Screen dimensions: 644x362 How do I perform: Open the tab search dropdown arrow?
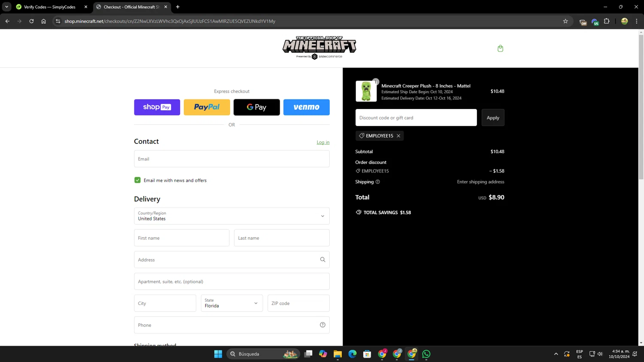tap(6, 7)
